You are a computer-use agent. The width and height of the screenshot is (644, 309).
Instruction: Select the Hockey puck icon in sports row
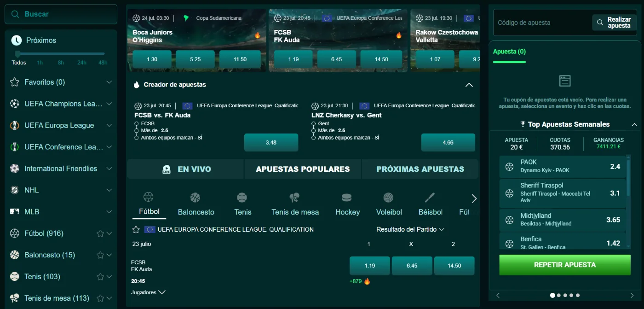pos(346,198)
